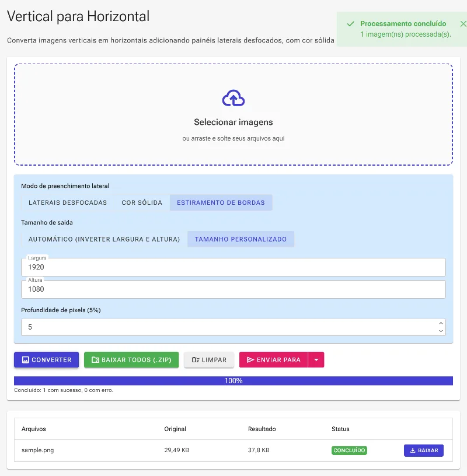Click the Concluído status badge
The height and width of the screenshot is (476, 467).
[349, 450]
